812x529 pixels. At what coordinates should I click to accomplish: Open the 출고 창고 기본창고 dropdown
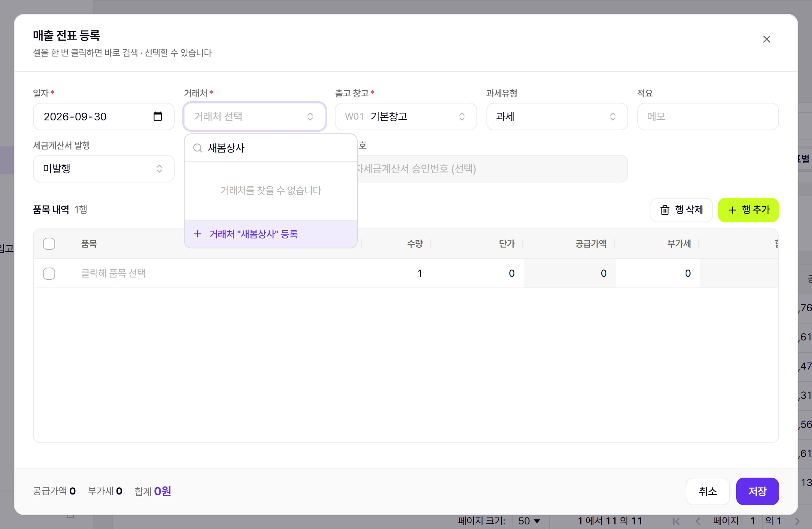406,117
